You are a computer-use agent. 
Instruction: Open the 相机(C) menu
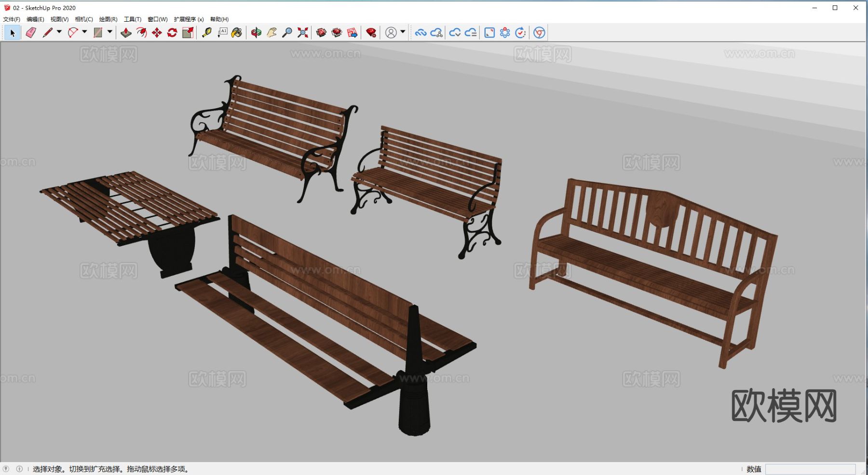tap(84, 19)
